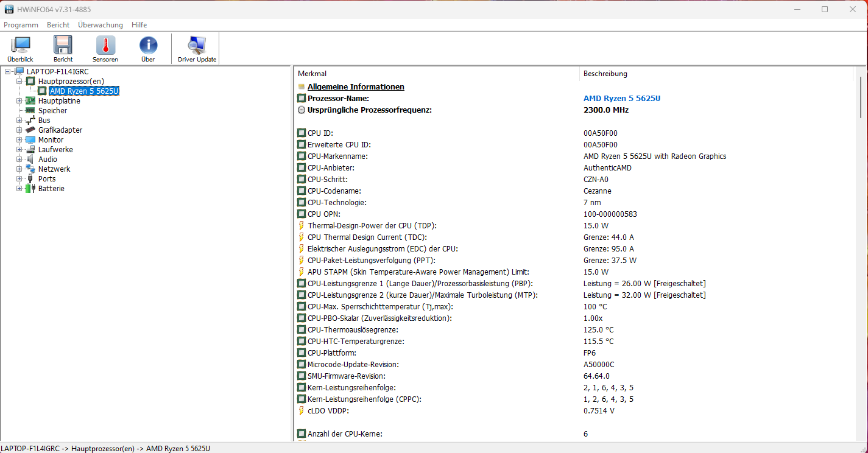This screenshot has width=868, height=453.
Task: Expand the Laufwerke tree node
Action: [x=19, y=150]
